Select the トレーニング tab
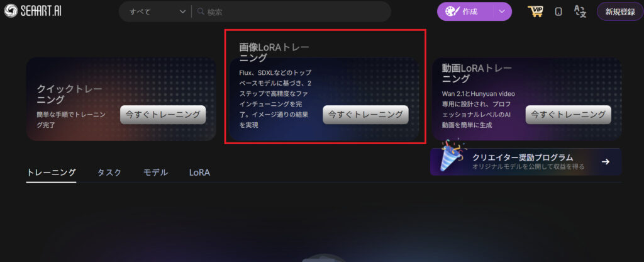644x262 pixels. click(52, 173)
